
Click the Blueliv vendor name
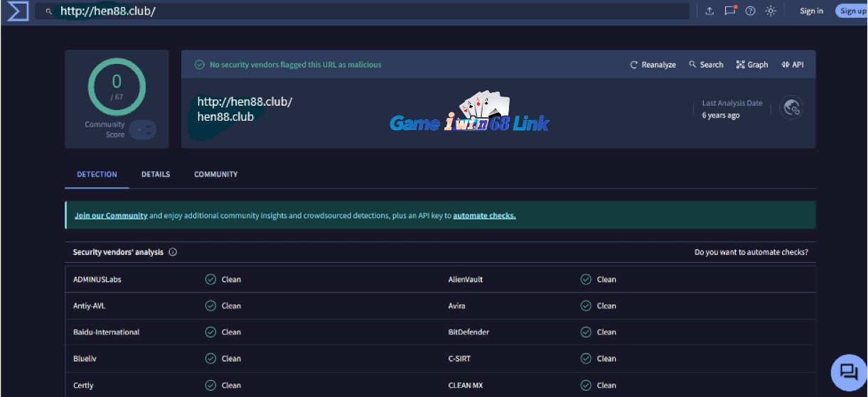[x=85, y=359]
